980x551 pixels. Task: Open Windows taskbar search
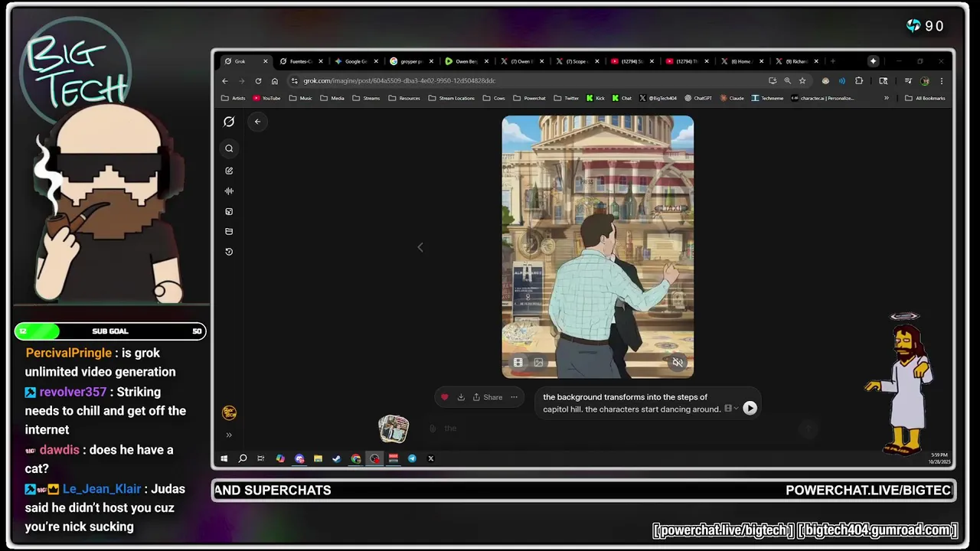point(243,458)
